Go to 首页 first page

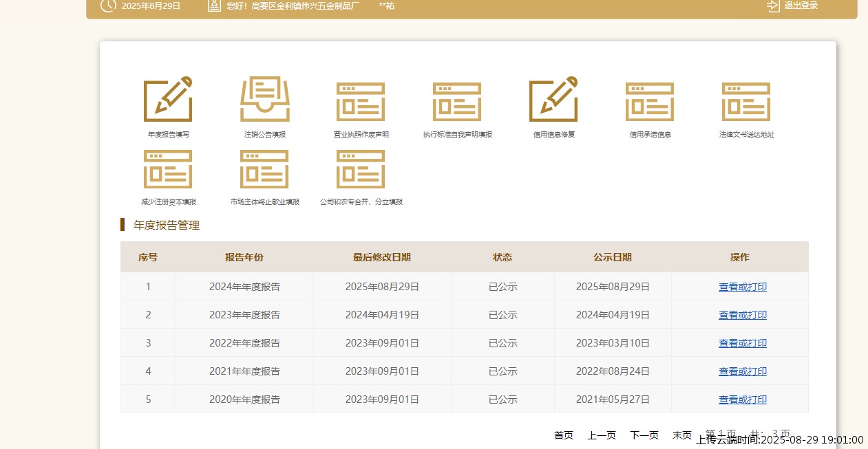click(x=564, y=435)
